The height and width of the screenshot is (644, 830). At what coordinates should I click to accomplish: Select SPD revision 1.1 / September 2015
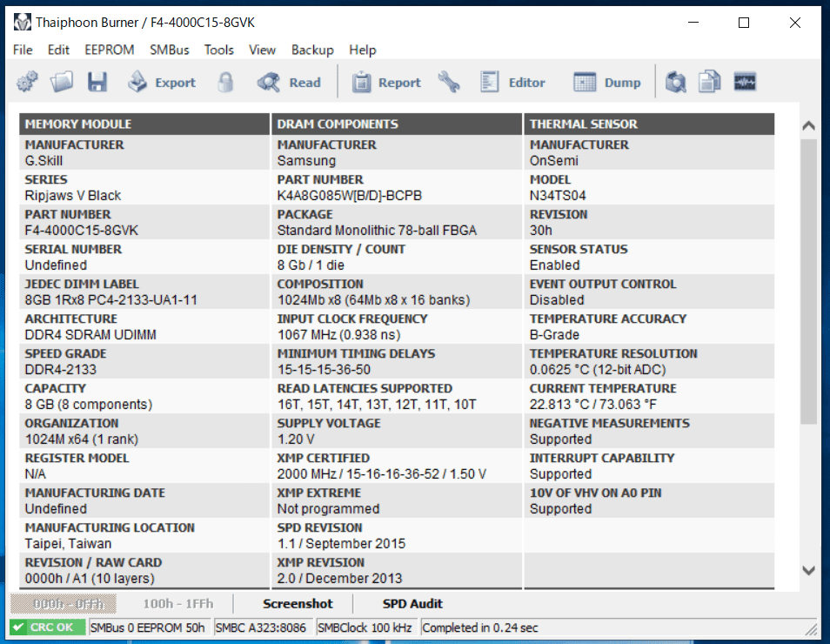(341, 544)
